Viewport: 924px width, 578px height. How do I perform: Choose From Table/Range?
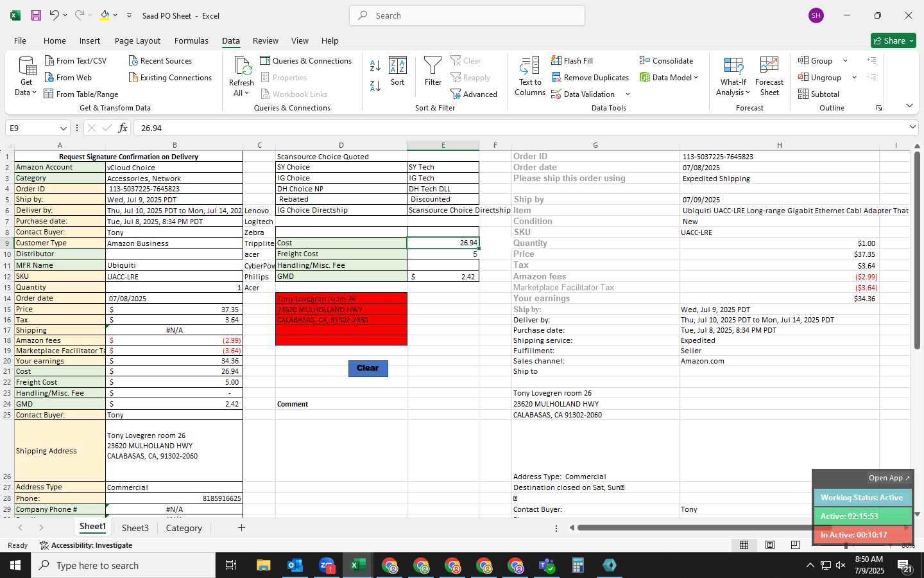click(81, 94)
